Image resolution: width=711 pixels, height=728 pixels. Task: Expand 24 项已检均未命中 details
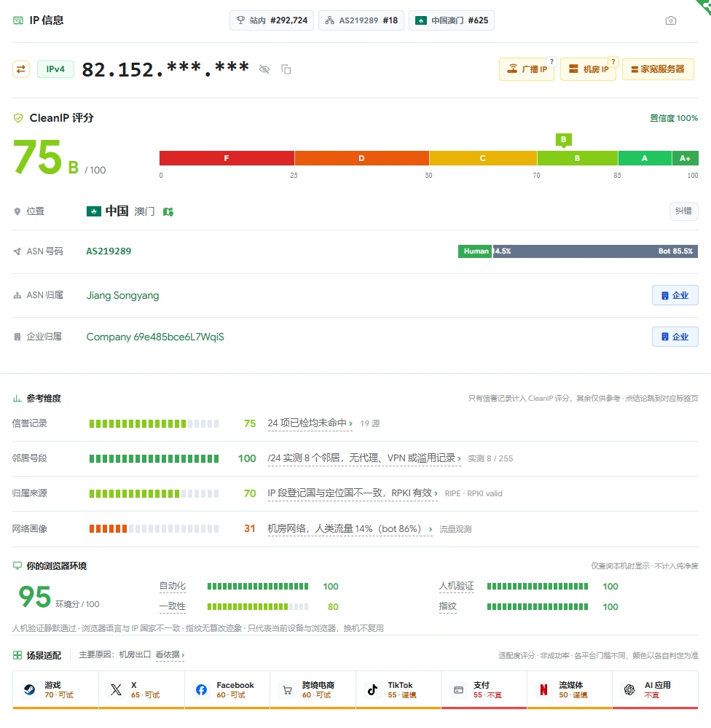coord(310,423)
